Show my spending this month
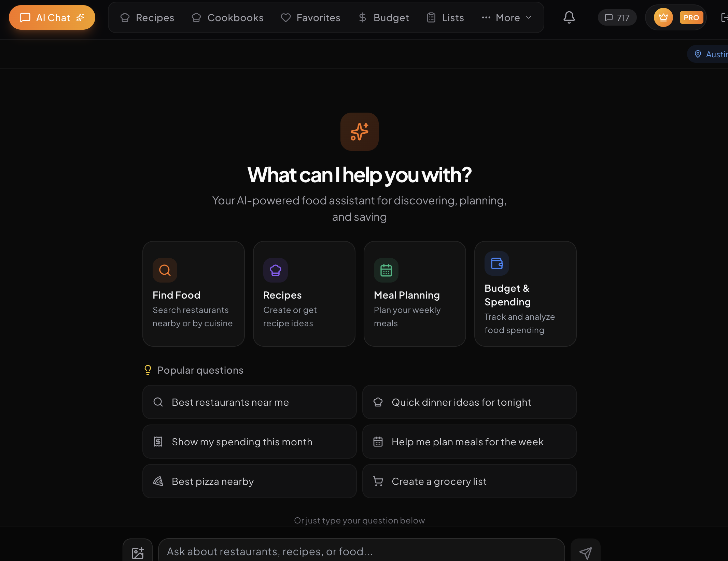The image size is (728, 561). coord(250,442)
